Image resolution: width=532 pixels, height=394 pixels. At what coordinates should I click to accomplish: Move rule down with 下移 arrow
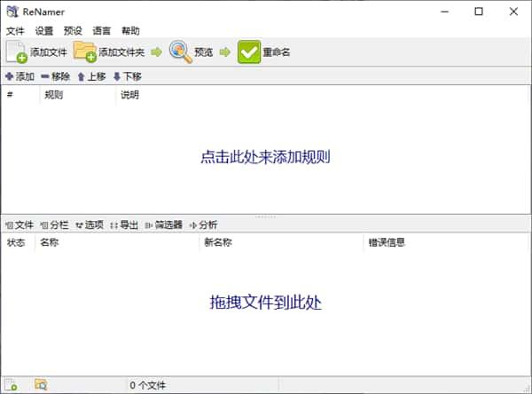[117, 77]
